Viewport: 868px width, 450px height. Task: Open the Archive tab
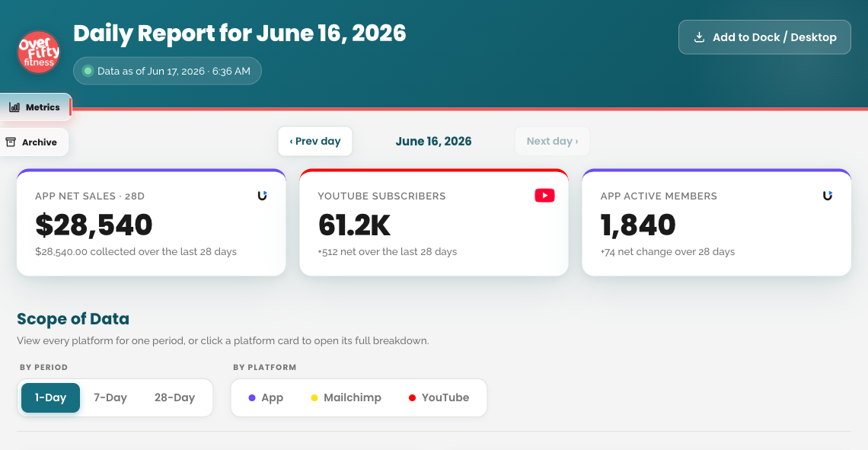34,142
